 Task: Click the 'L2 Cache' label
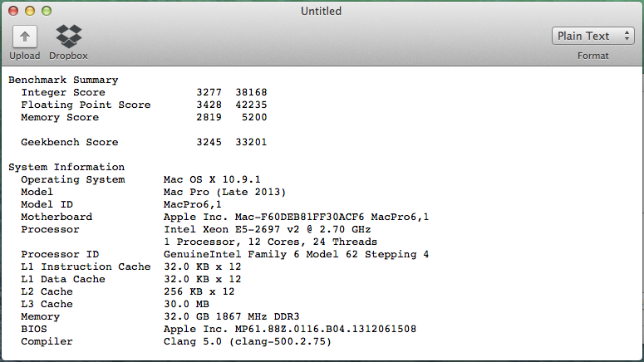[47, 291]
